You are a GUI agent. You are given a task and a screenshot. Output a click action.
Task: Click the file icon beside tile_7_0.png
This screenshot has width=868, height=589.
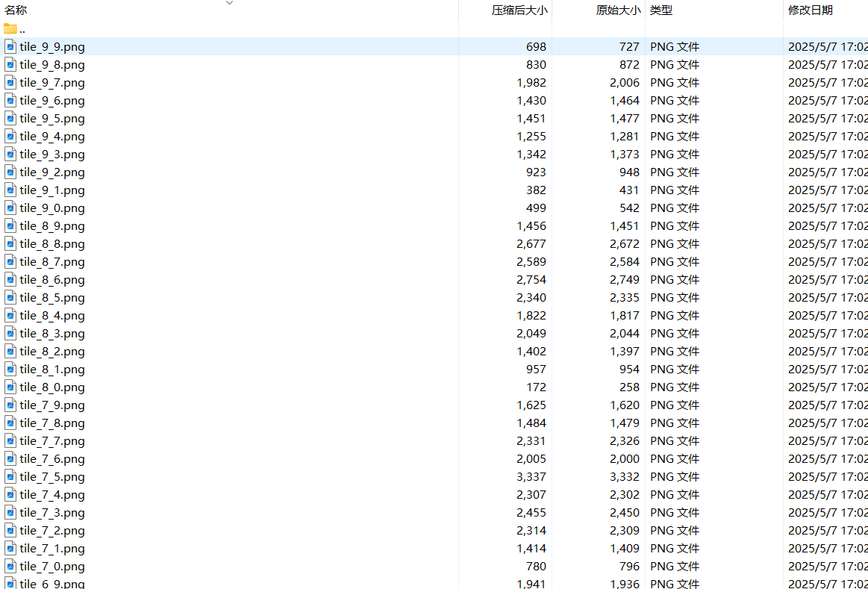(x=10, y=567)
